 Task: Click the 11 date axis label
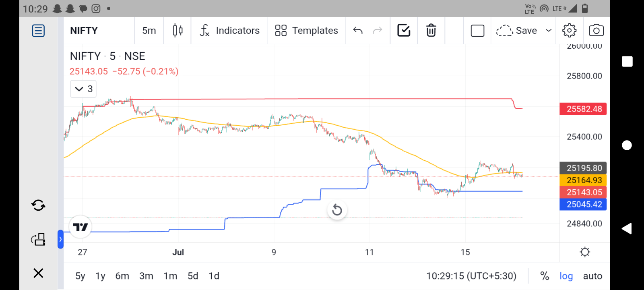click(369, 252)
